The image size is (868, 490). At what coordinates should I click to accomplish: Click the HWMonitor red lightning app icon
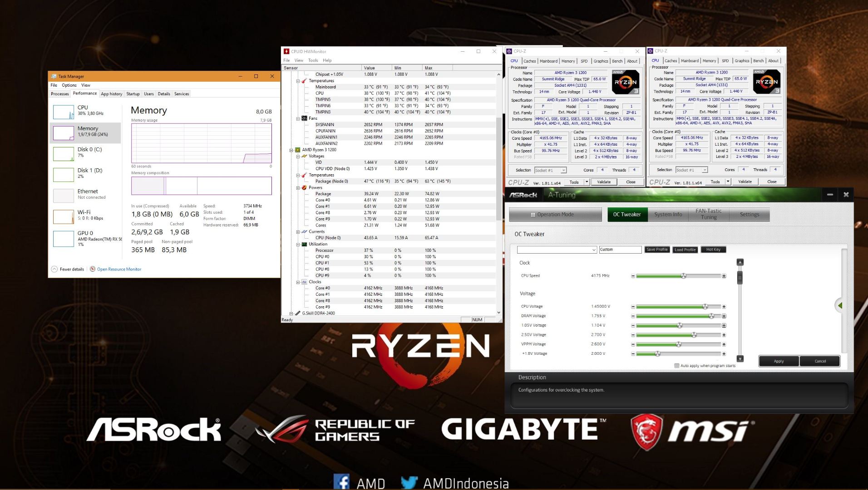coord(286,51)
